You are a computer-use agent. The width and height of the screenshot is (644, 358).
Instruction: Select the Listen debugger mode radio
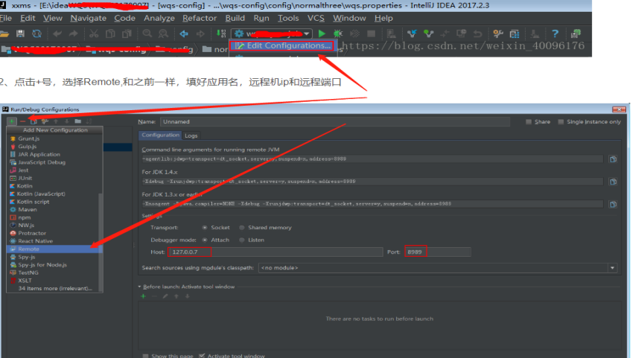point(242,240)
